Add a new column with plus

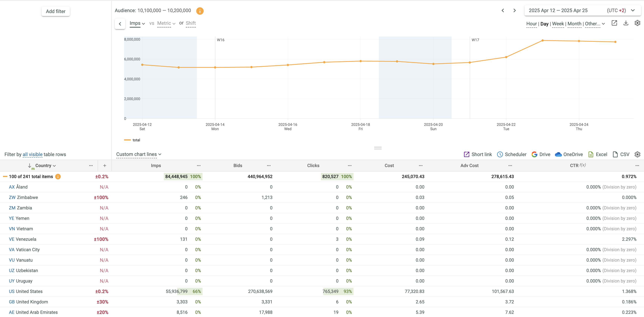[x=105, y=166]
